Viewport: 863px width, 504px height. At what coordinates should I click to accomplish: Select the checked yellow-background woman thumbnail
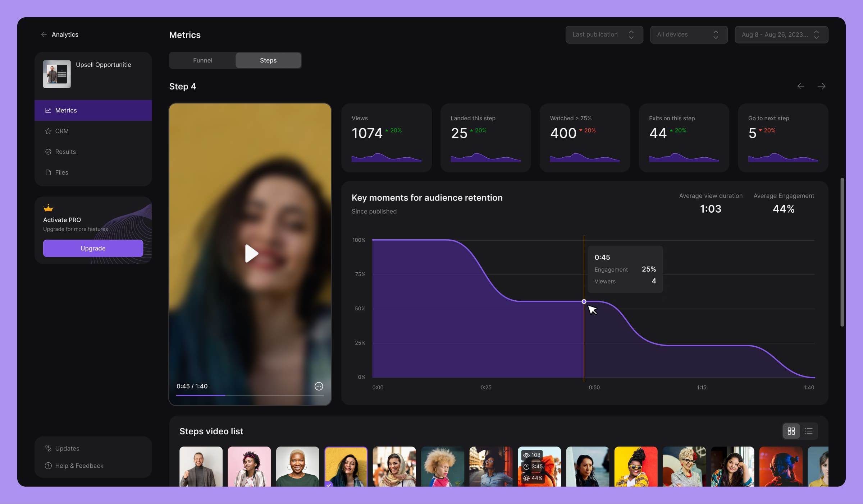click(346, 466)
